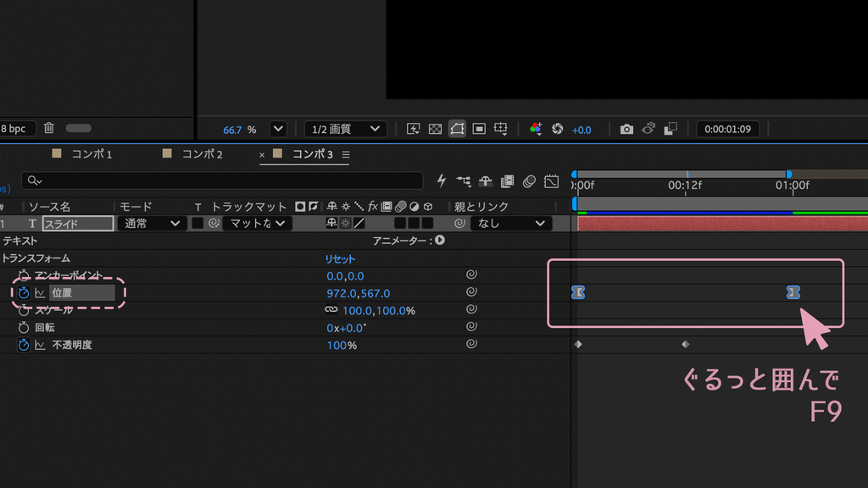868x488 pixels.
Task: Enable motion blur switch icon in timeline
Action: (x=529, y=181)
